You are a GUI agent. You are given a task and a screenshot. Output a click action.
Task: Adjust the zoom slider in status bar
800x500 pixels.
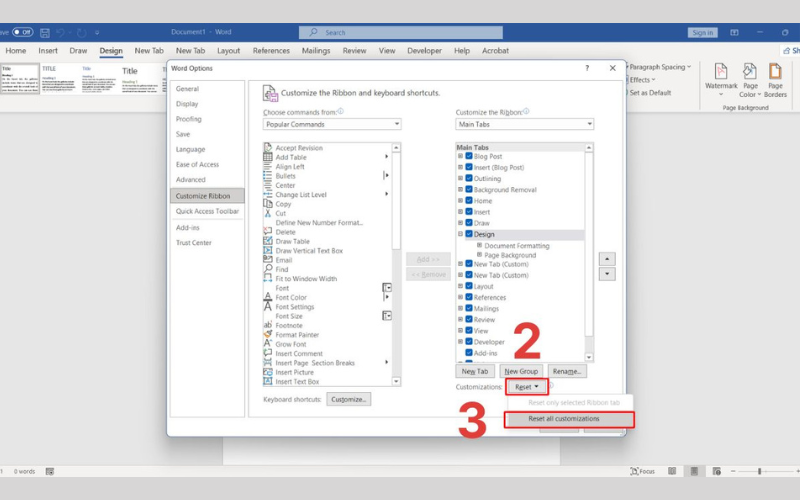pos(759,471)
